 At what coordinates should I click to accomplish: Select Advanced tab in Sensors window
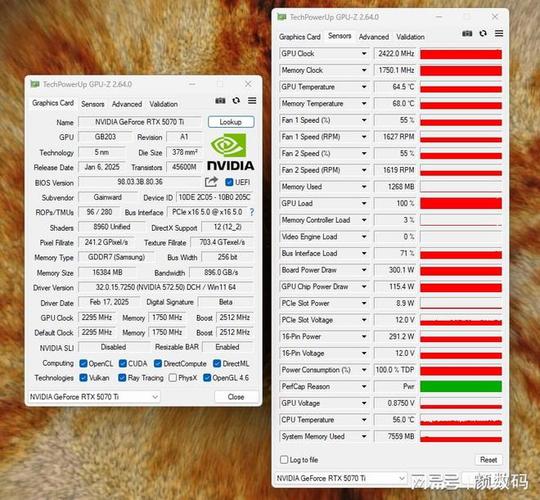tap(374, 37)
